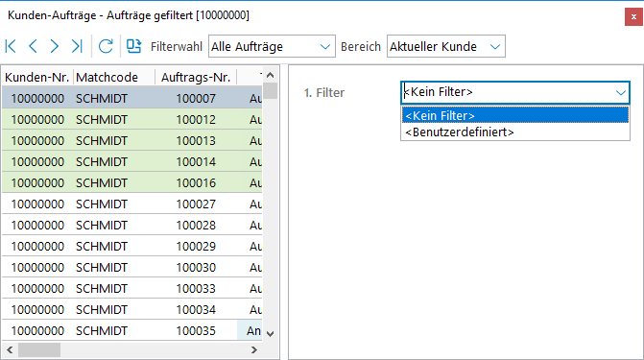Select order row 100014

pos(131,161)
